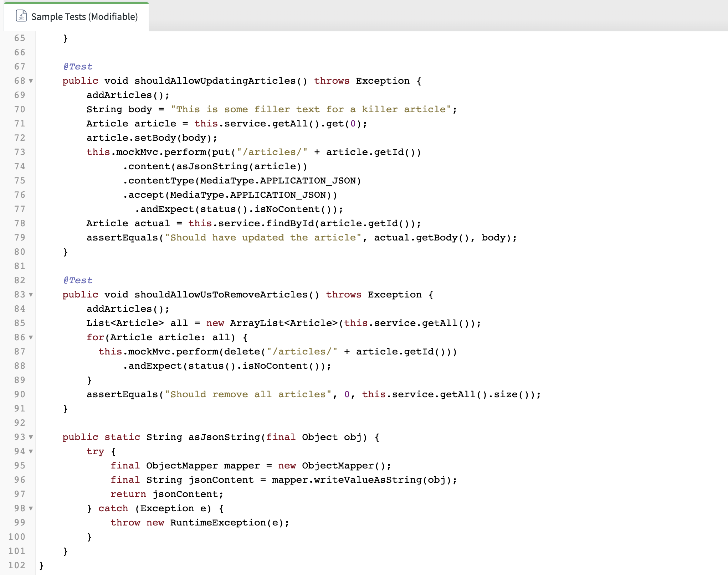Click the file icon on the Sample Tests tab
Viewport: 728px width, 575px height.
pyautogui.click(x=21, y=16)
